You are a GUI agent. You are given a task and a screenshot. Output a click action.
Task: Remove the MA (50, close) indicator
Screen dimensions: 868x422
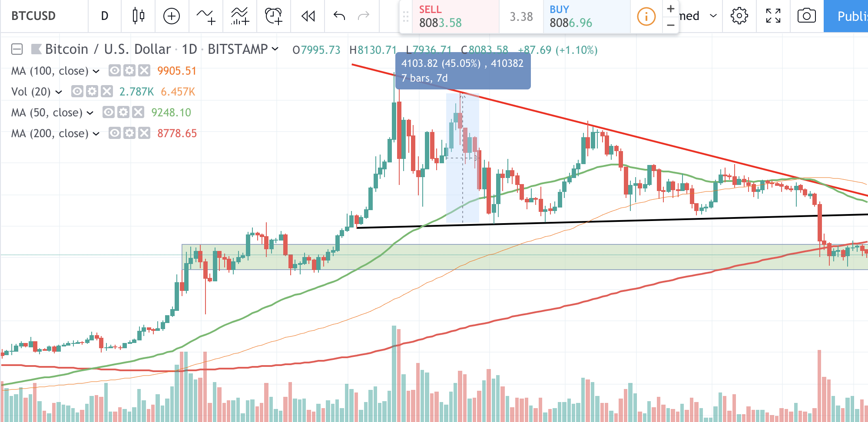(x=138, y=112)
